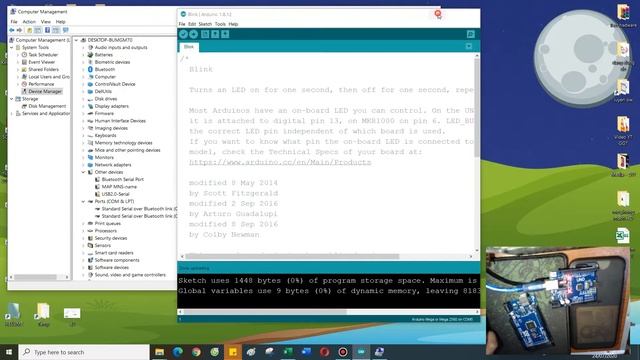Image resolution: width=640 pixels, height=360 pixels.
Task: Select Device Manager in the tree
Action: click(45, 91)
